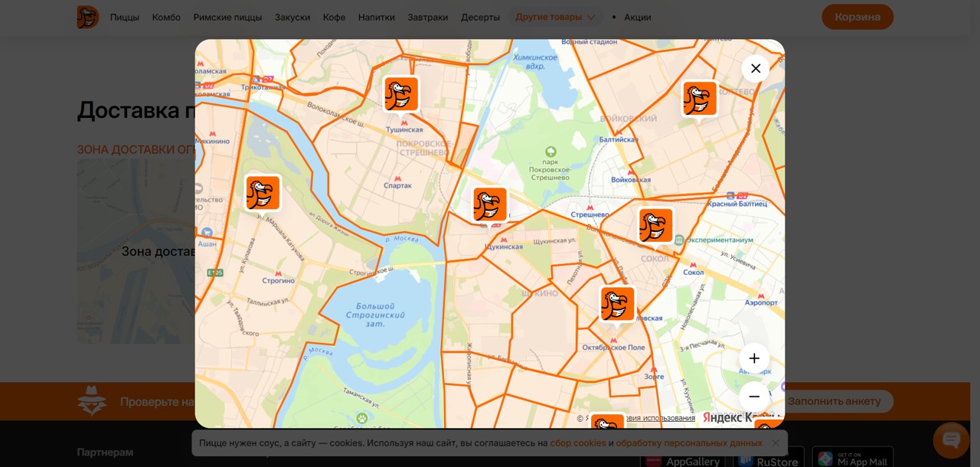The height and width of the screenshot is (467, 980).
Task: Select the Dodo pizzeria pin near Сокол
Action: coord(656,226)
